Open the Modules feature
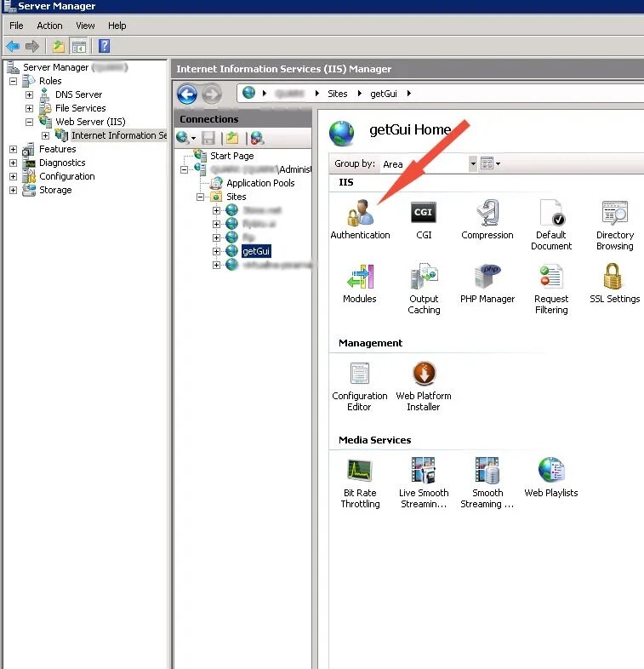The height and width of the screenshot is (669, 644). [360, 283]
